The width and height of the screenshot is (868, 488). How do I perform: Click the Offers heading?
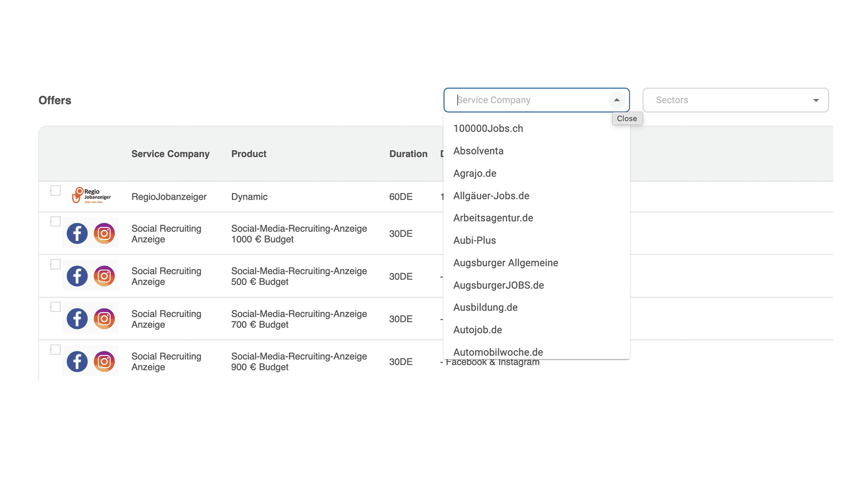[55, 100]
